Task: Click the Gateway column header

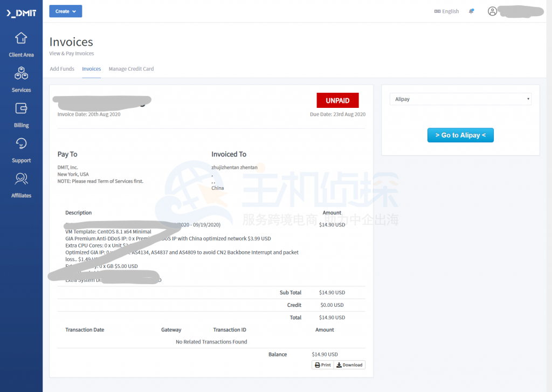Action: pyautogui.click(x=171, y=329)
